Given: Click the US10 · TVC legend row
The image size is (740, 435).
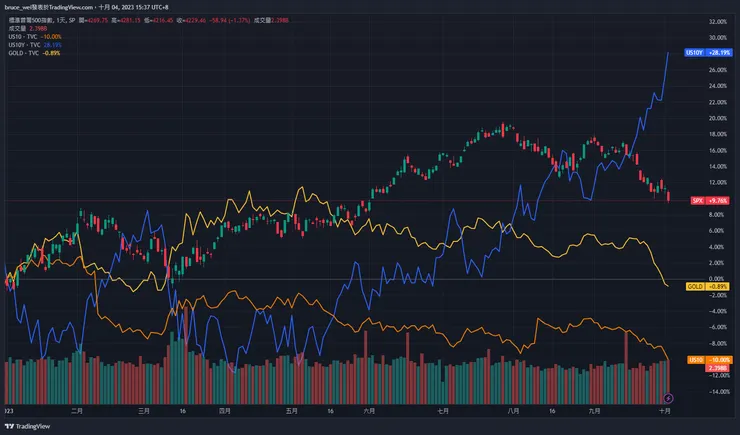Looking at the screenshot, I should click(x=35, y=37).
